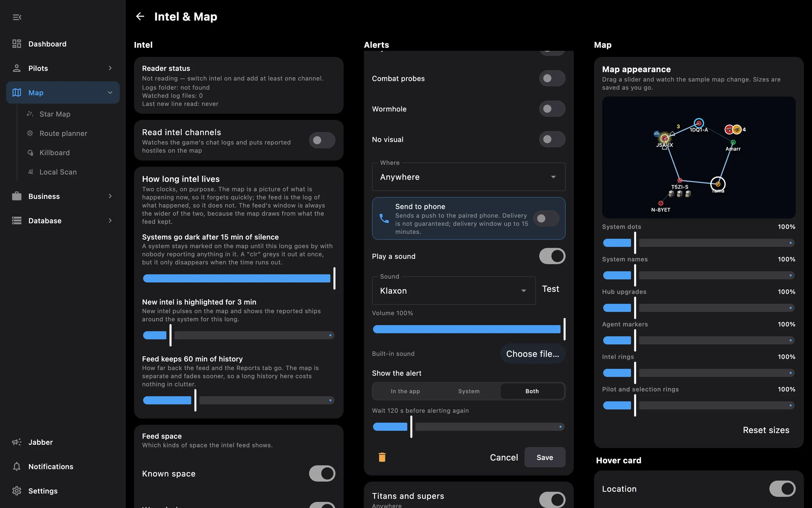
Task: Turn on the Wormhole alert toggle
Action: coord(552,109)
